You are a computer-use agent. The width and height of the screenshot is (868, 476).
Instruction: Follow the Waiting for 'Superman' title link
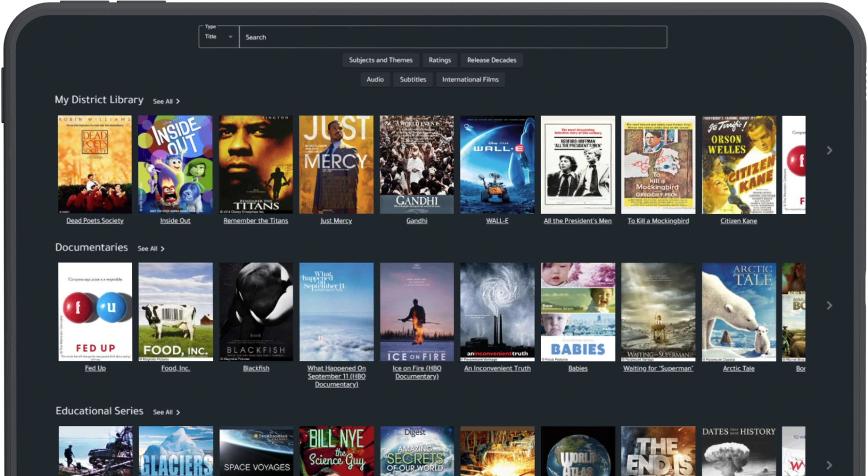coord(658,369)
